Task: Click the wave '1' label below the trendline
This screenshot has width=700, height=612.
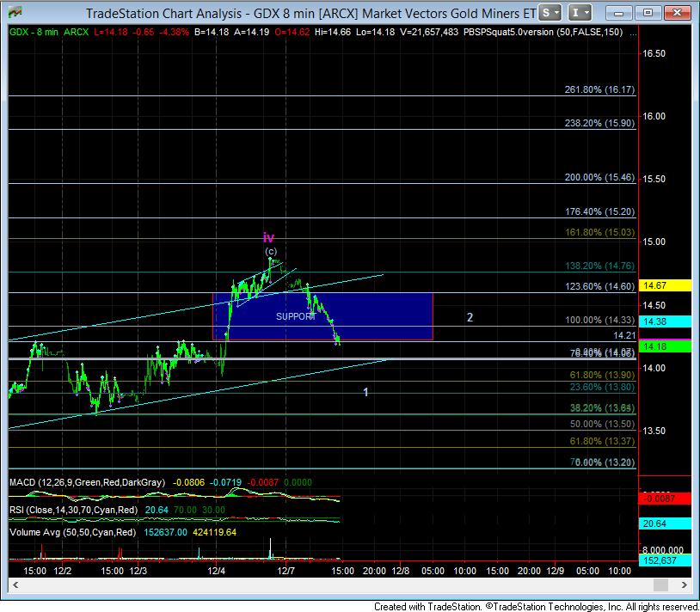Action: click(x=365, y=393)
